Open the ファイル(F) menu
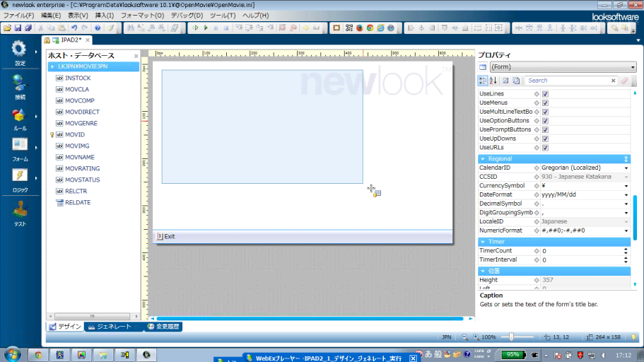 18,16
